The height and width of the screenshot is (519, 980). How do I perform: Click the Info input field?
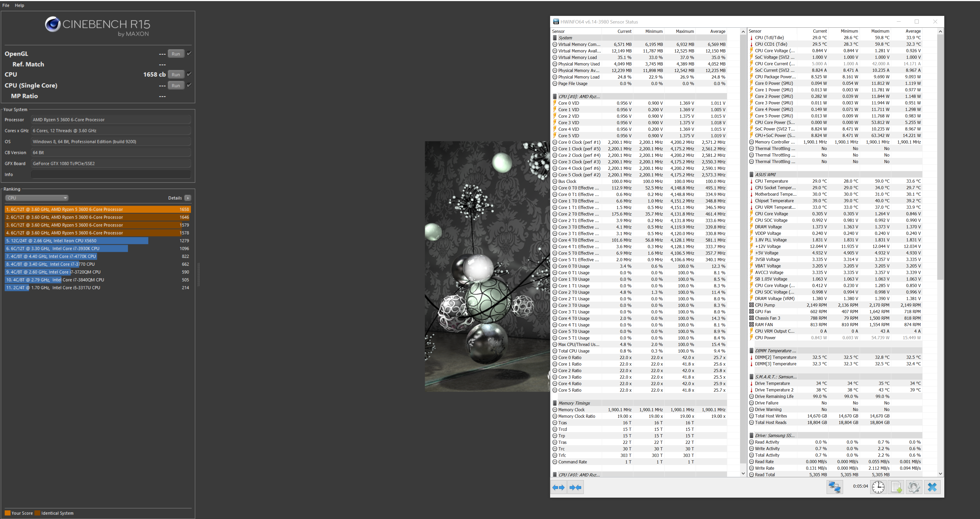[x=110, y=174]
